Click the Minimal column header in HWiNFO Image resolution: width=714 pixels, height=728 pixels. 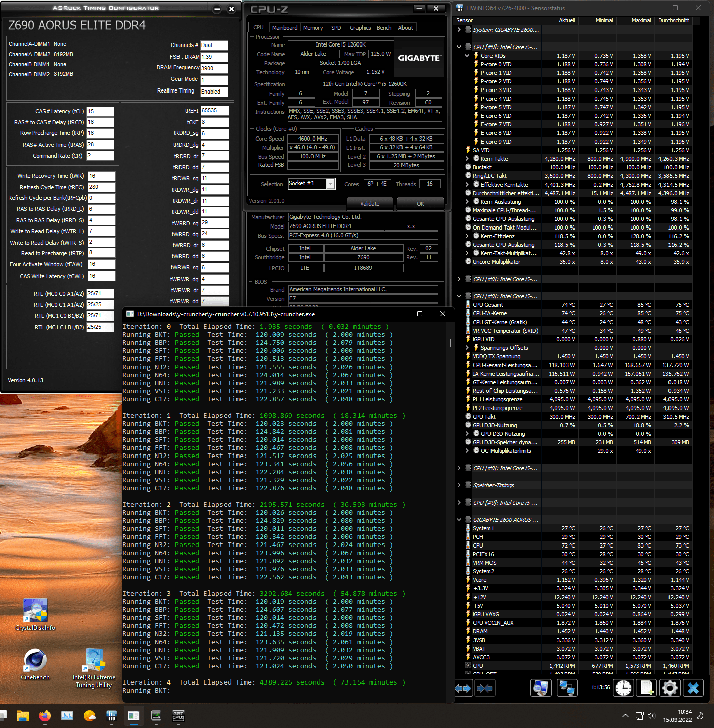tap(597, 20)
